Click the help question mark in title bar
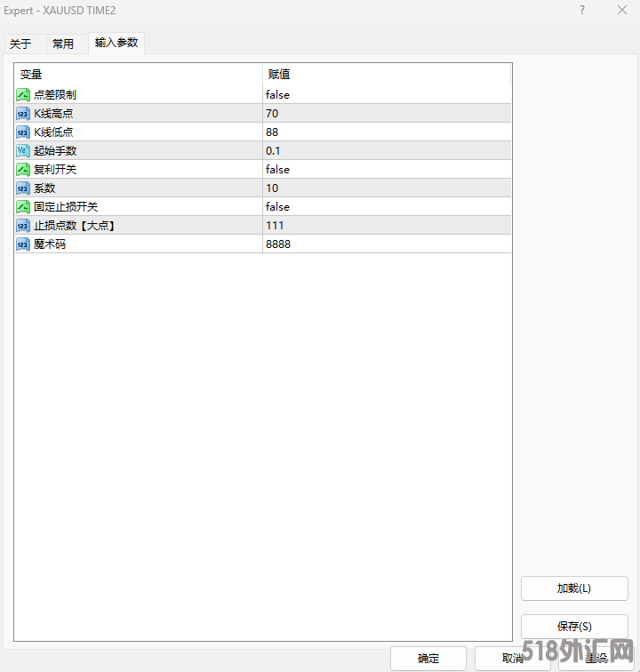The image size is (640, 672). 582,10
